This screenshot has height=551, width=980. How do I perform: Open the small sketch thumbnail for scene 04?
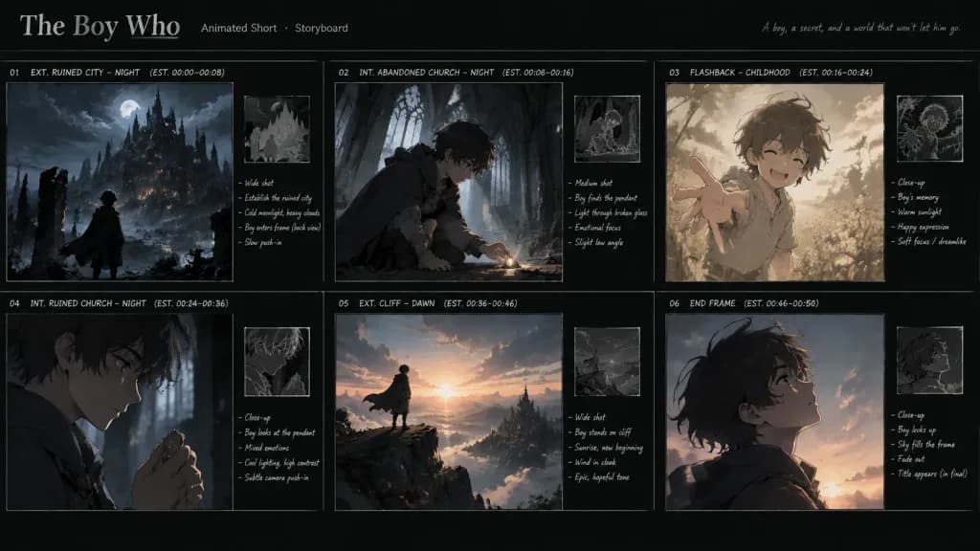click(x=277, y=362)
